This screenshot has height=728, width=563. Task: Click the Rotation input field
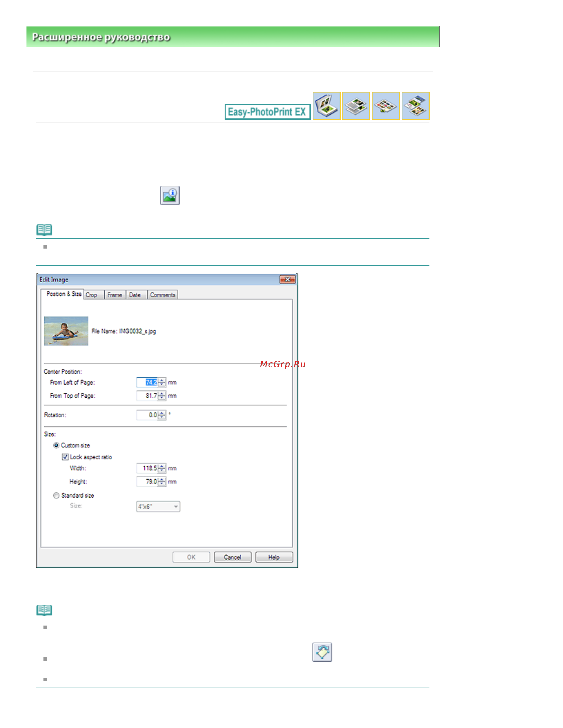point(147,415)
